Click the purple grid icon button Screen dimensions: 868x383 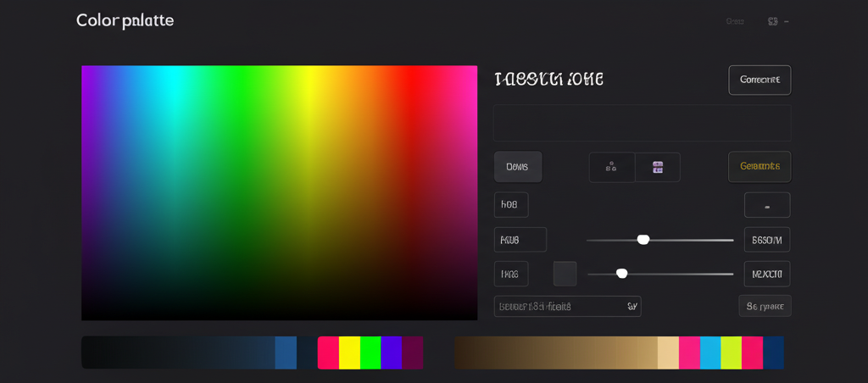click(x=658, y=167)
